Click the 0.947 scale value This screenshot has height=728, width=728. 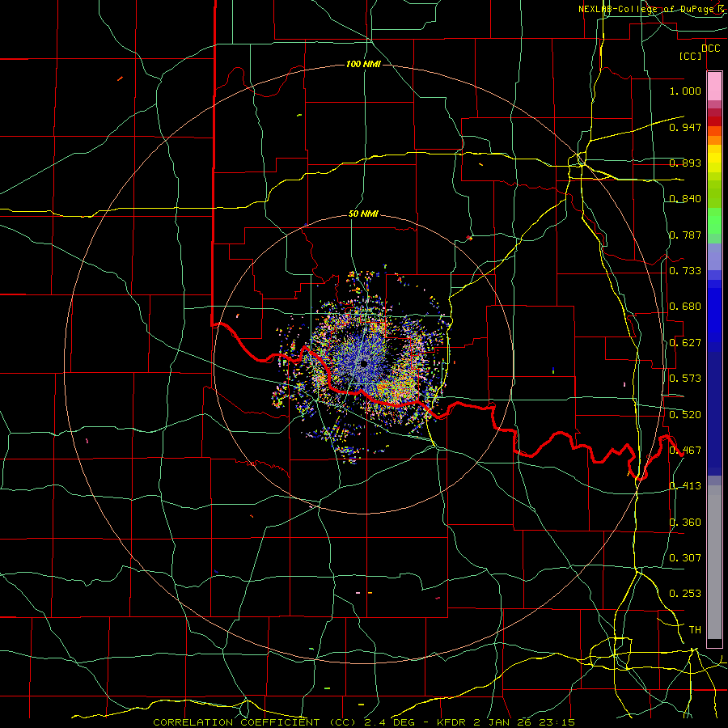(685, 127)
